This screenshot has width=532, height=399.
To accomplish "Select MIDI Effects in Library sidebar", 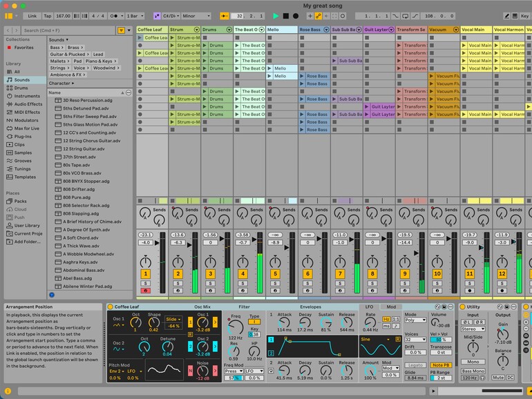I will 27,113.
